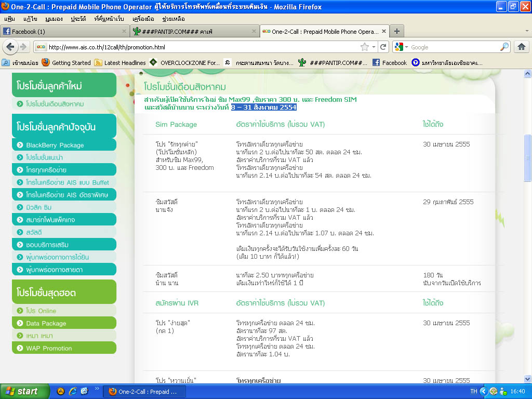Click the page scrollbar up arrow
The height and width of the screenshot is (399, 532).
(x=527, y=73)
